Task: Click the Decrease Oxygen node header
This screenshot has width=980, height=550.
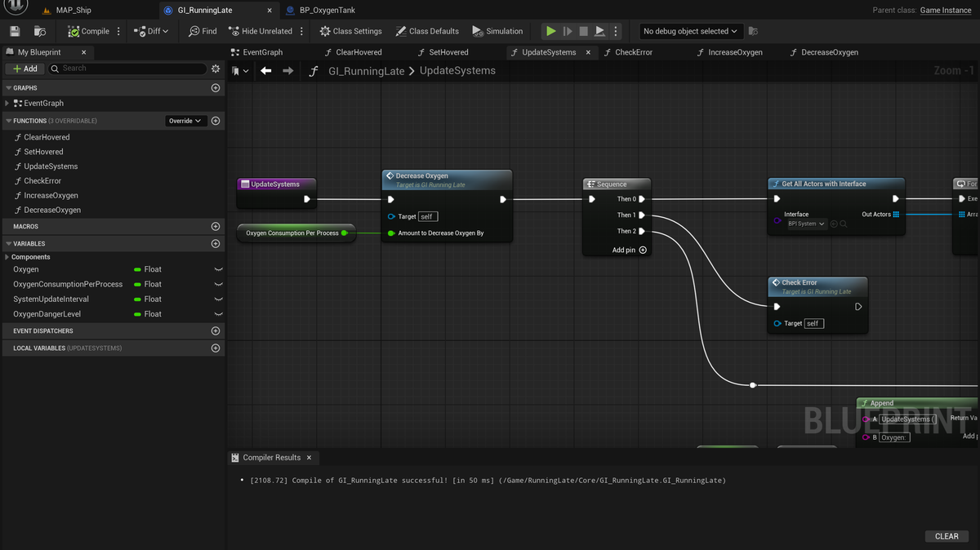Action: tap(447, 180)
